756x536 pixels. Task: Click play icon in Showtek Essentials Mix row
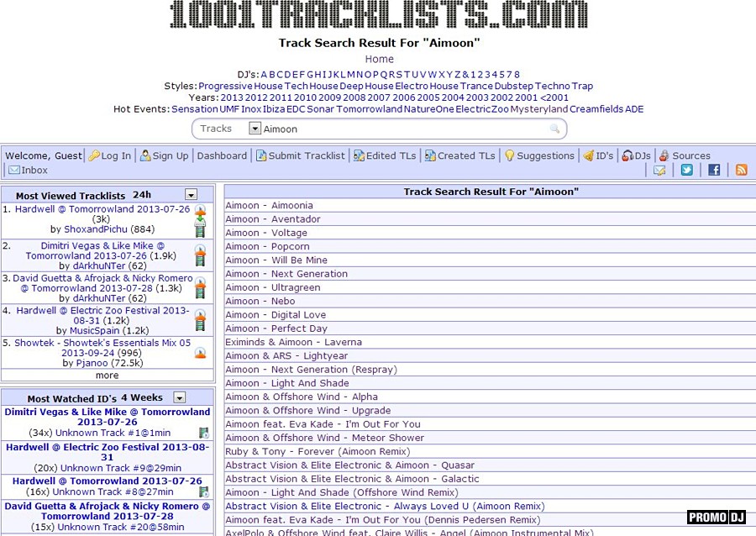tap(200, 353)
